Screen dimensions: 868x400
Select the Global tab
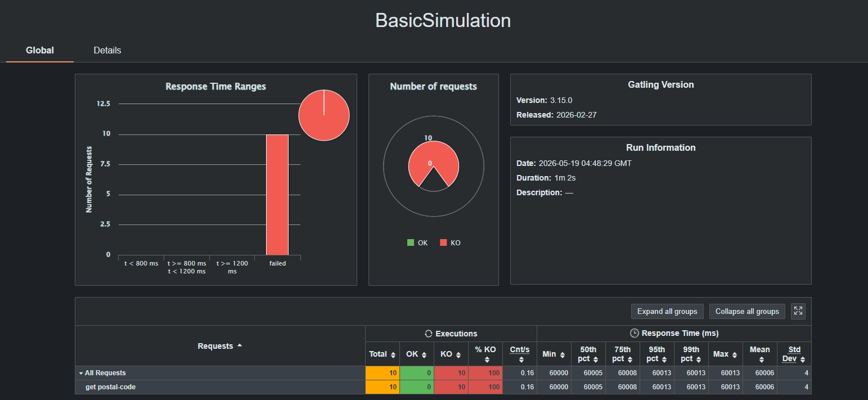[x=40, y=50]
